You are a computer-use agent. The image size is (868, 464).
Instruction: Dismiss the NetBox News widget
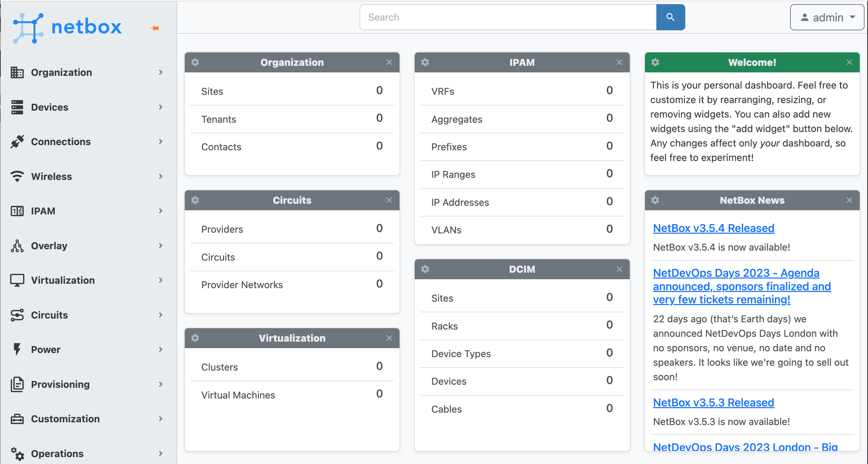tap(849, 200)
